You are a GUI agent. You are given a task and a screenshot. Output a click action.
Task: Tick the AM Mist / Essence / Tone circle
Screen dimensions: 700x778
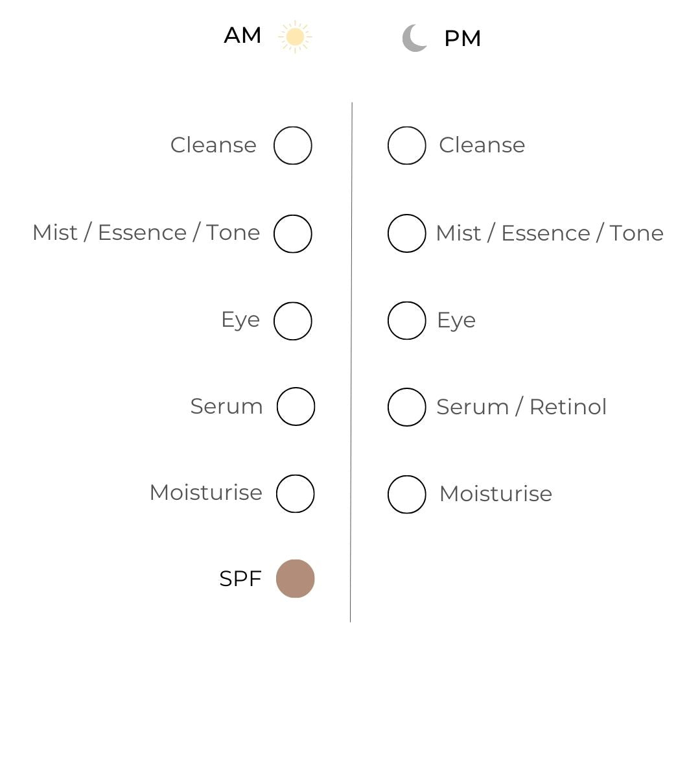[293, 233]
